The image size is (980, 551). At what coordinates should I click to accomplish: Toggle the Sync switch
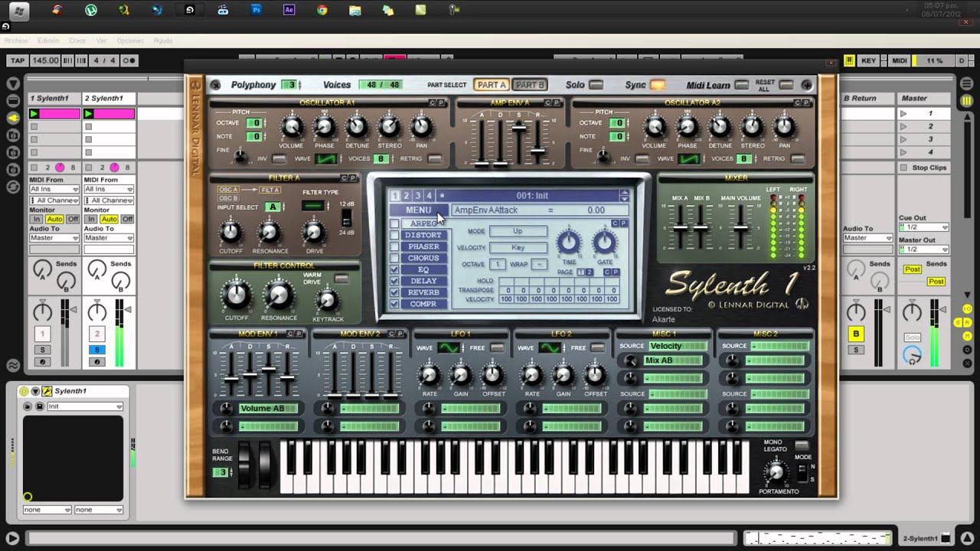[658, 85]
